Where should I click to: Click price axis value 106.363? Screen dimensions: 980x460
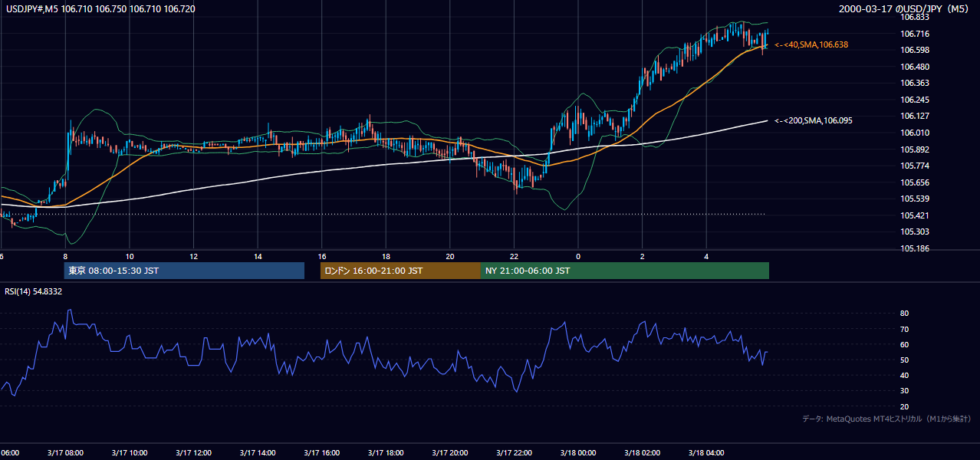tap(914, 83)
